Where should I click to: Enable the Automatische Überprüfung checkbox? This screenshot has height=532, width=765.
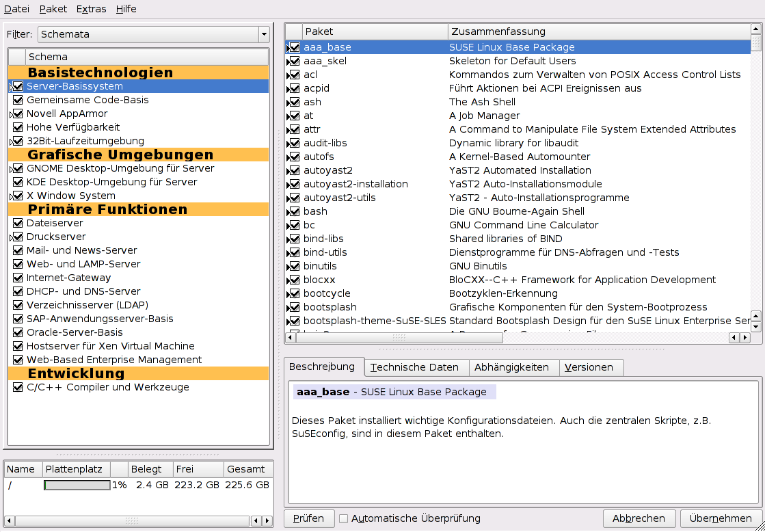click(x=344, y=518)
